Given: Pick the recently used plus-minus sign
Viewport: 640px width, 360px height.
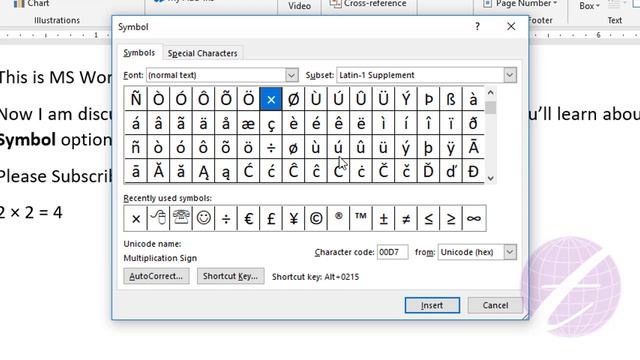Looking at the screenshot, I should pos(383,218).
